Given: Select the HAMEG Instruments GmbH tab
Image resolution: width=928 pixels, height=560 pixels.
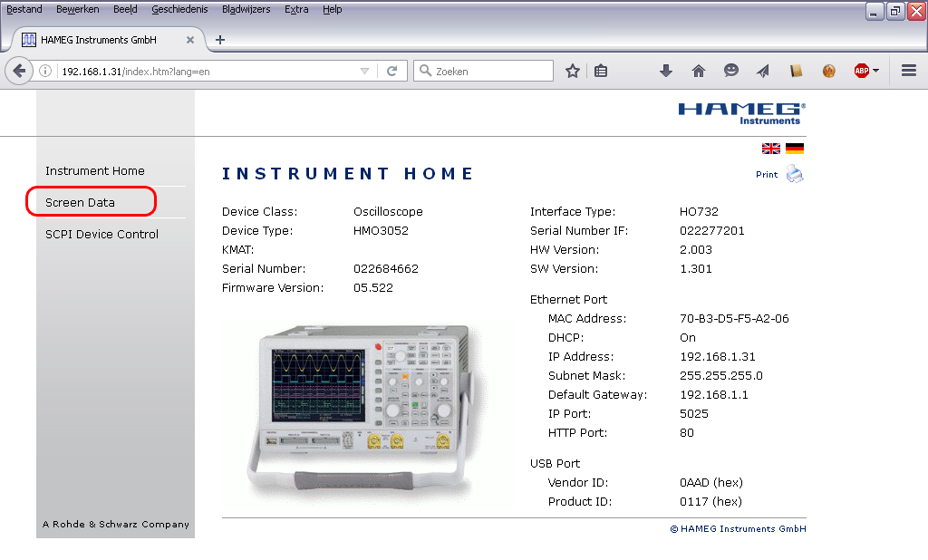Looking at the screenshot, I should pos(109,40).
